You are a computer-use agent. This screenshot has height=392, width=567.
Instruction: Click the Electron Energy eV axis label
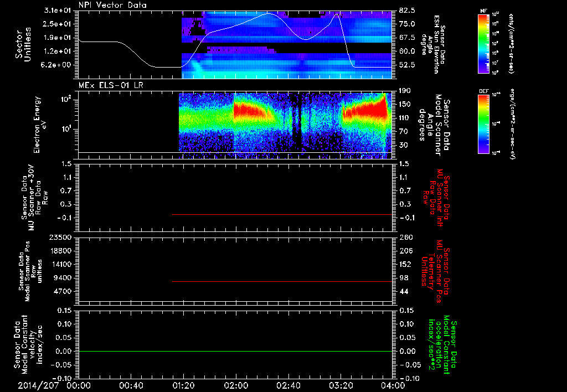40,125
